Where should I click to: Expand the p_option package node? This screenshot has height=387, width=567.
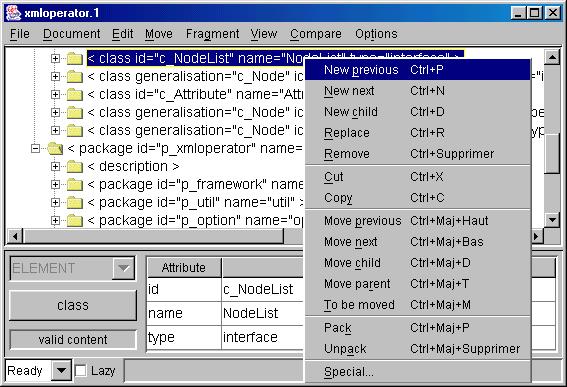[55, 220]
